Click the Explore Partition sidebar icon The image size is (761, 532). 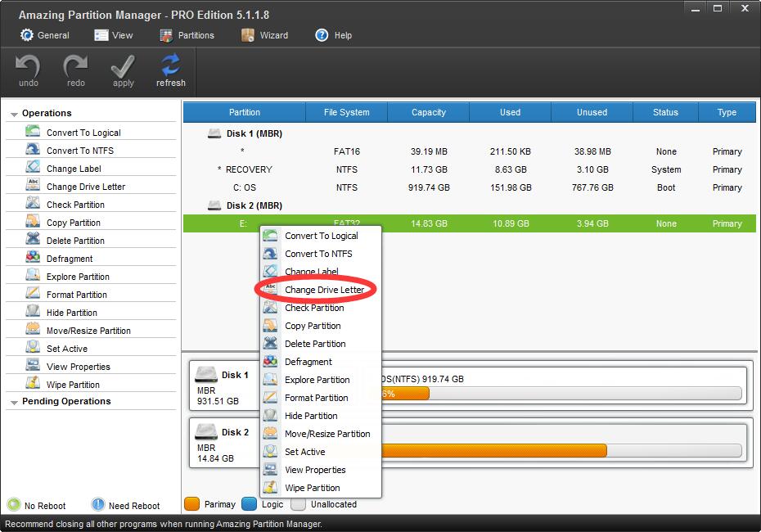pos(33,275)
